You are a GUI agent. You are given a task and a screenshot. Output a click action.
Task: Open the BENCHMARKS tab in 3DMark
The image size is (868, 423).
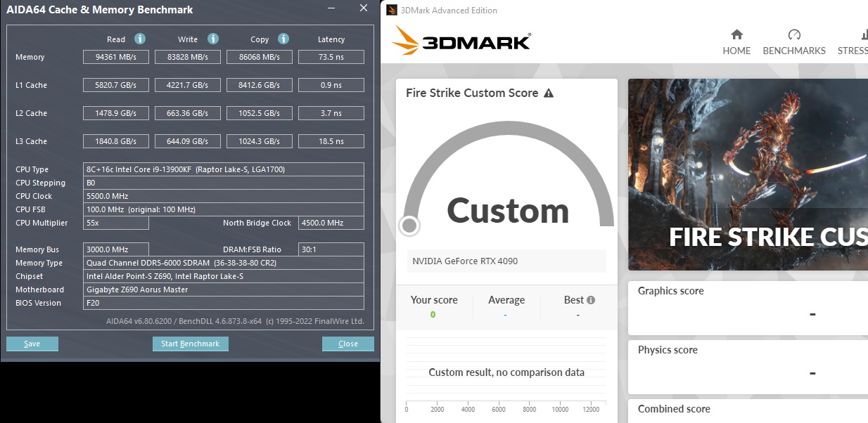pyautogui.click(x=794, y=42)
